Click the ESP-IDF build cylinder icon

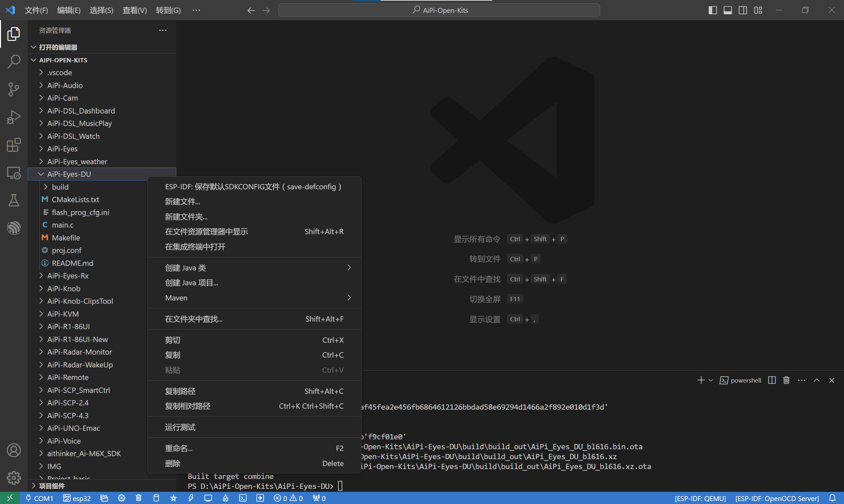156,498
